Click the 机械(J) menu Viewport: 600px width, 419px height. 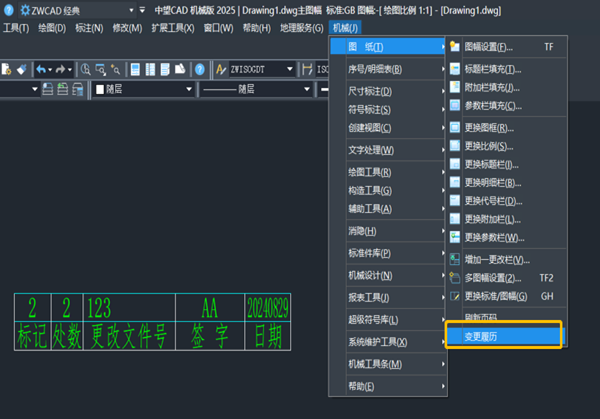point(345,28)
